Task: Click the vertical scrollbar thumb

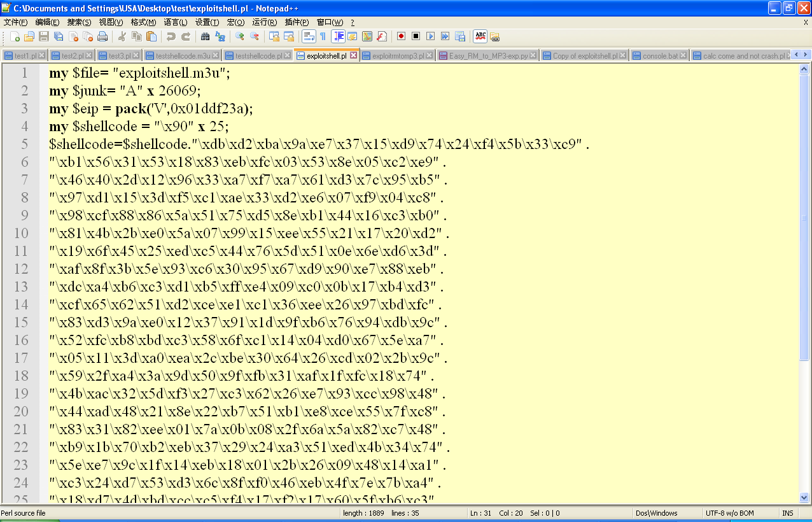Action: [x=804, y=218]
